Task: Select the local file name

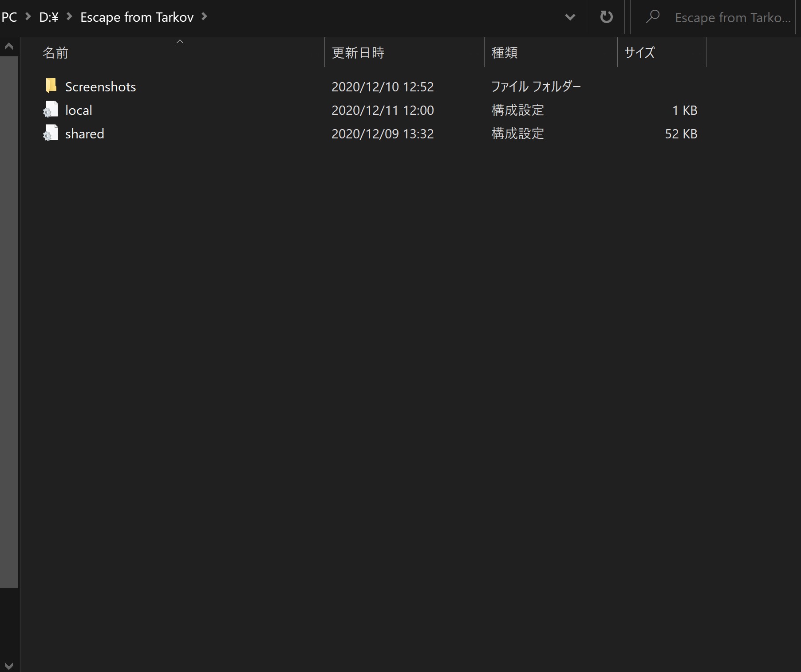Action: point(79,110)
